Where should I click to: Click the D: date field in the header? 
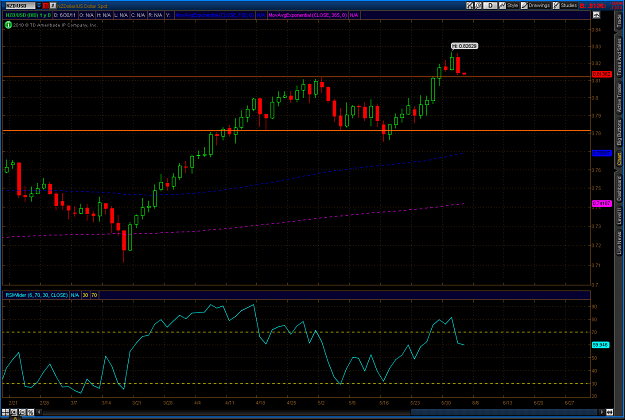point(64,15)
